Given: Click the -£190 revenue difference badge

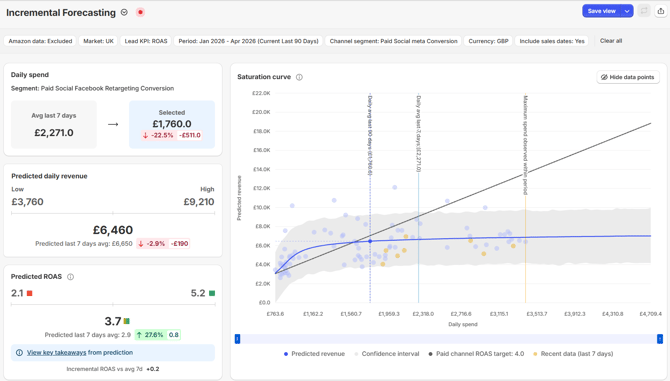Looking at the screenshot, I should tap(179, 243).
